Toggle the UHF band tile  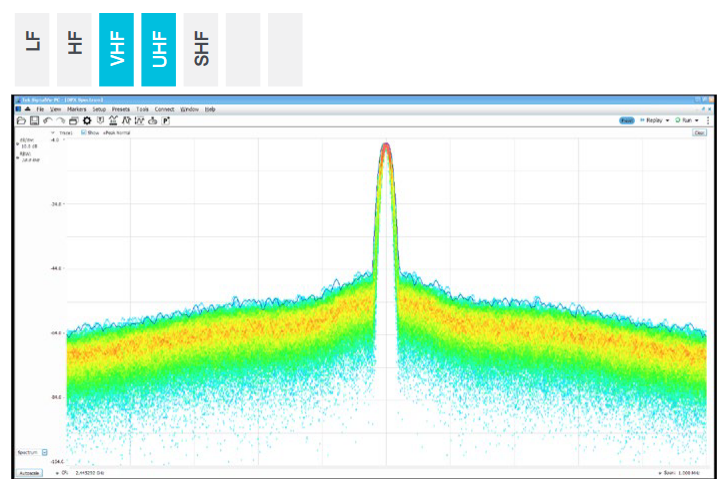(x=158, y=49)
